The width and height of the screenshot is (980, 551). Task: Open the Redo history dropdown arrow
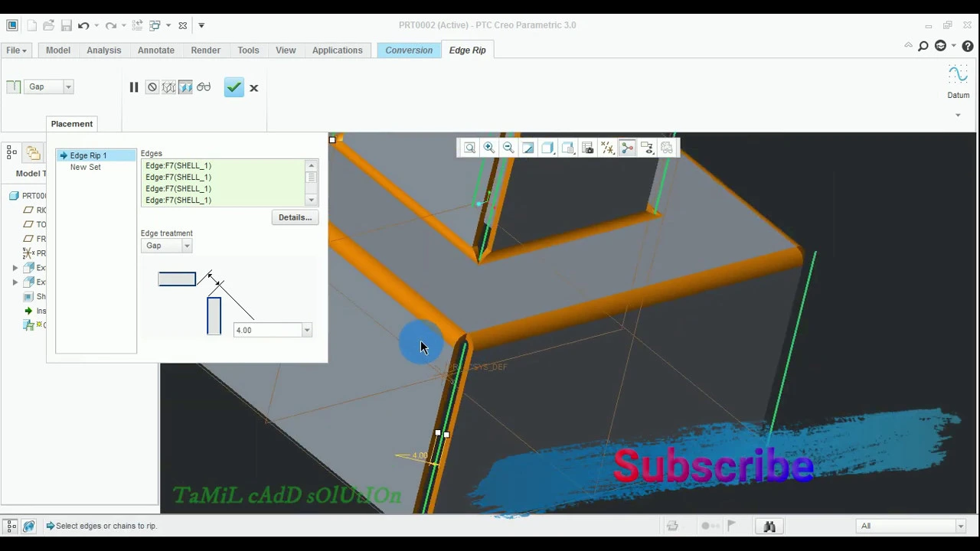pos(124,25)
